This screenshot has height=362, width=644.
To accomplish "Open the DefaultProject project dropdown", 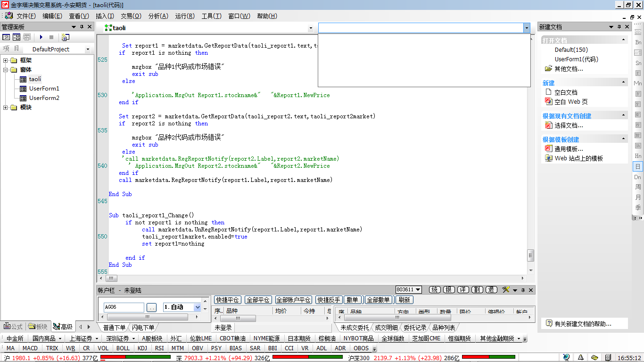I will pos(88,49).
